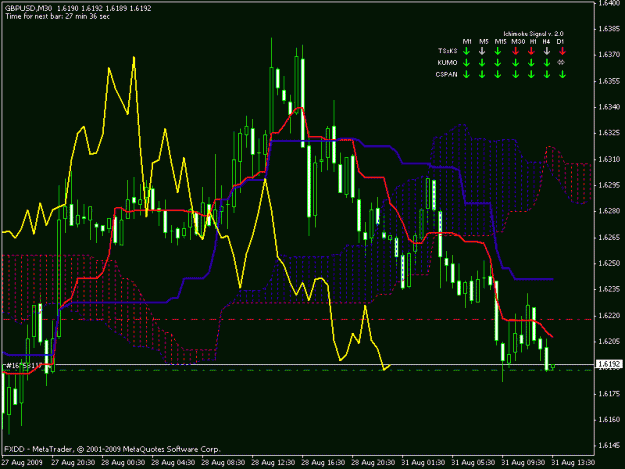Image resolution: width=625 pixels, height=469 pixels.
Task: Click the grey TSxKS arrow under M5
Action: 482,51
